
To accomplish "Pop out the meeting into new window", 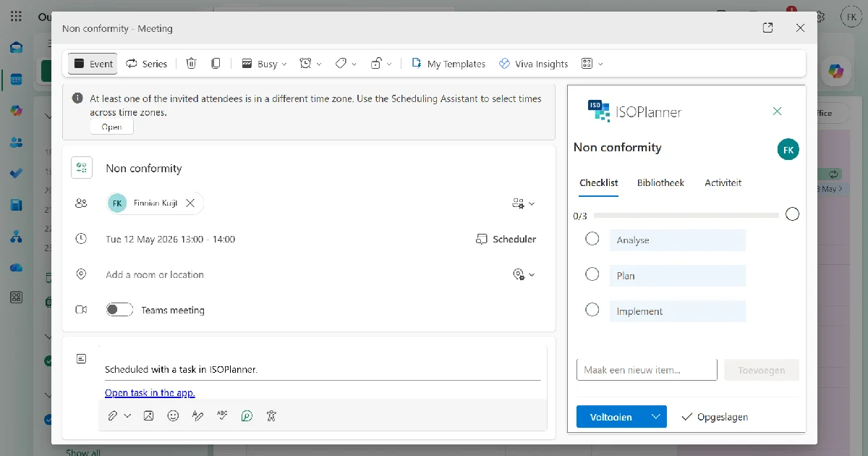I will pos(768,28).
